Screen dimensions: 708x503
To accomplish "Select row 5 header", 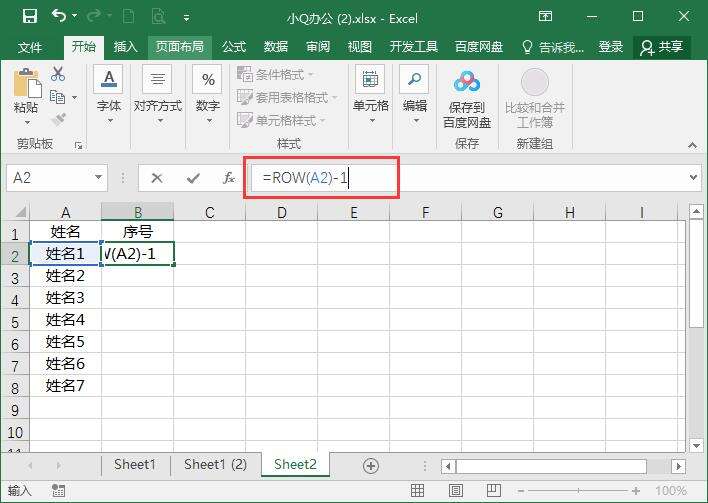I will [15, 322].
